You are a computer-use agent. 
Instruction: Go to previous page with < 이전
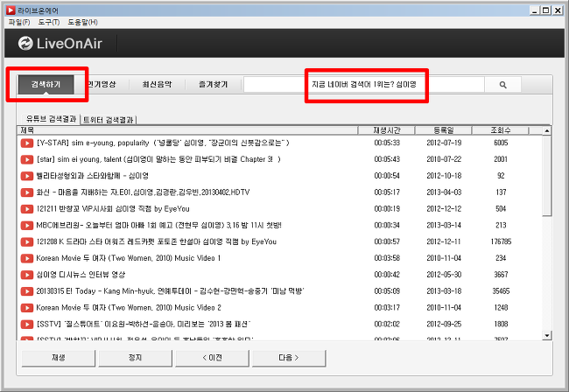click(213, 358)
